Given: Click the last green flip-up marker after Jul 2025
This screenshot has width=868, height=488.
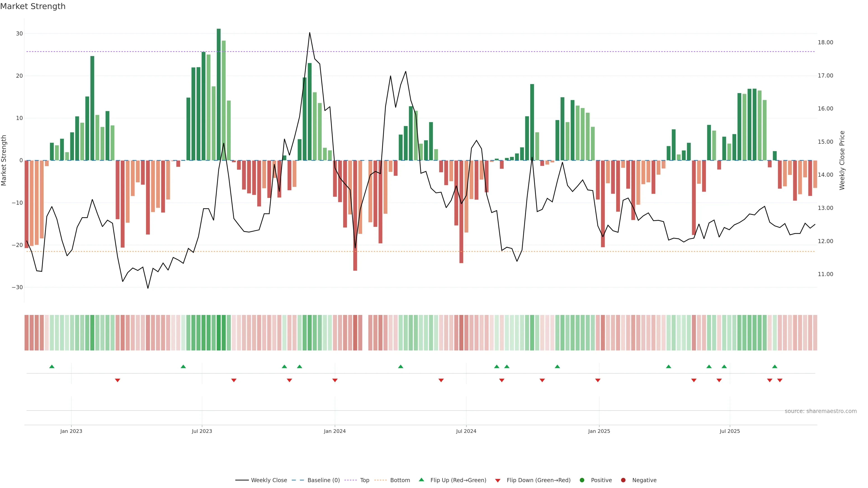Looking at the screenshot, I should pyautogui.click(x=775, y=366).
